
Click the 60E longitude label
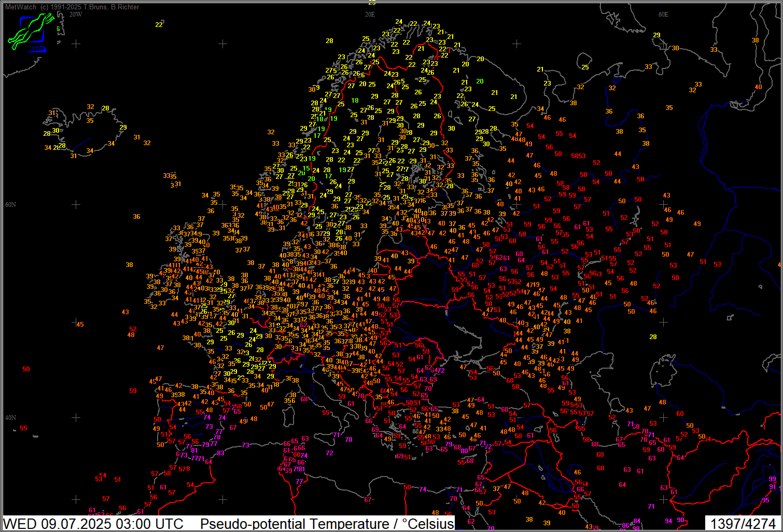(663, 15)
